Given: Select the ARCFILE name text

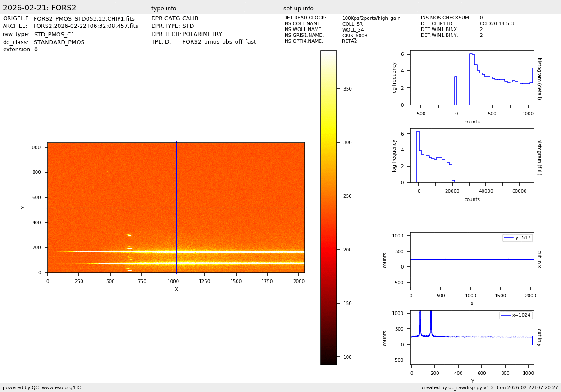Looking at the screenshot, I should point(86,27).
